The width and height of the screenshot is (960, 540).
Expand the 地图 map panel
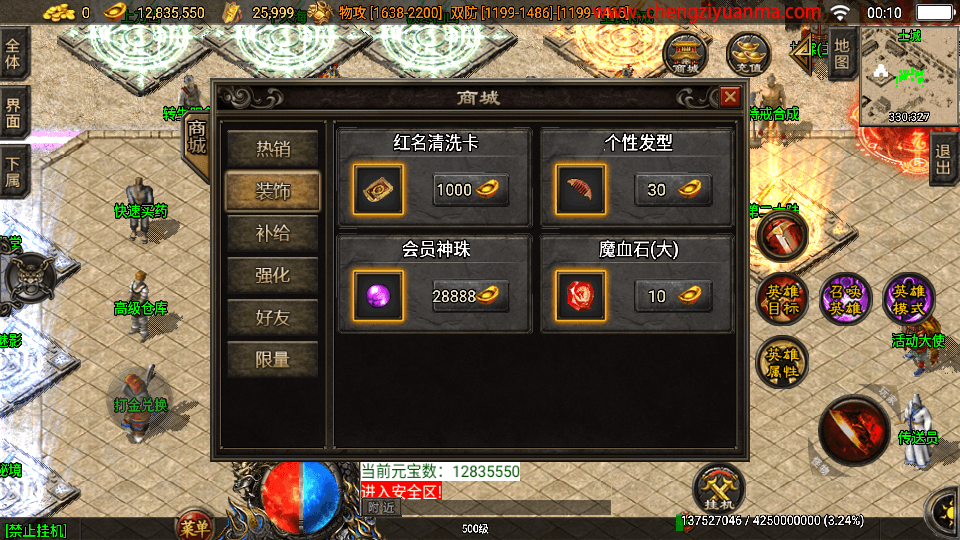click(842, 55)
